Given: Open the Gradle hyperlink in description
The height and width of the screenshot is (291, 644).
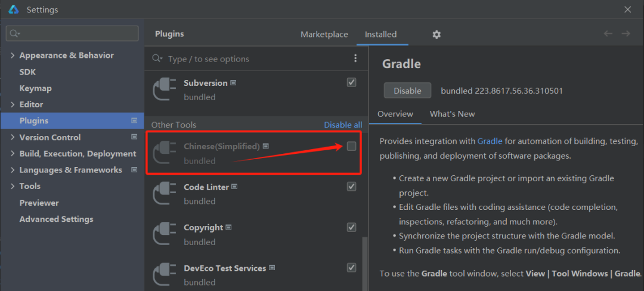Looking at the screenshot, I should [x=490, y=141].
